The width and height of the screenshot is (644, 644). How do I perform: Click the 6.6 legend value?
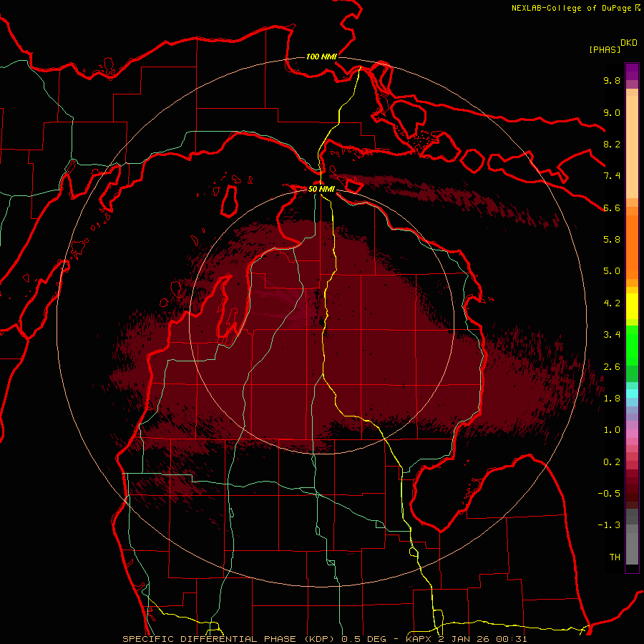[x=612, y=208]
